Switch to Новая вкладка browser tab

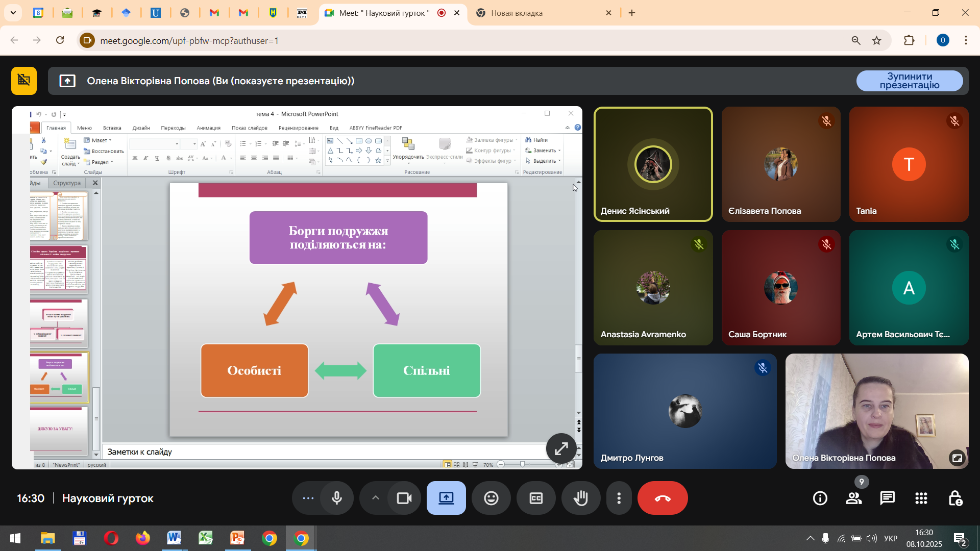coord(517,13)
